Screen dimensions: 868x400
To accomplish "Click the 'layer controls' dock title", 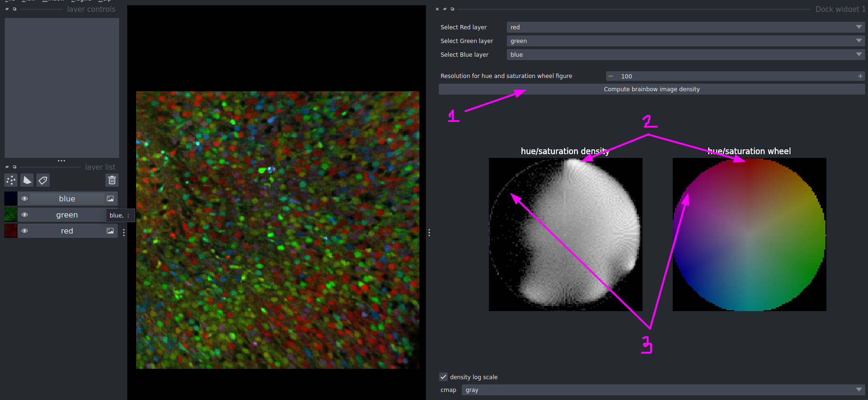I will pyautogui.click(x=91, y=9).
